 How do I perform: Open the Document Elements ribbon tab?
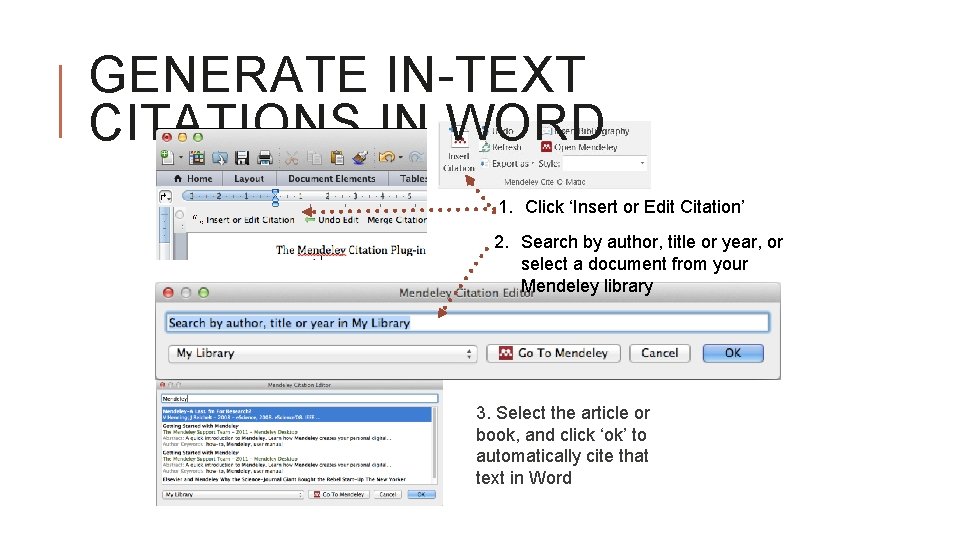(x=332, y=178)
